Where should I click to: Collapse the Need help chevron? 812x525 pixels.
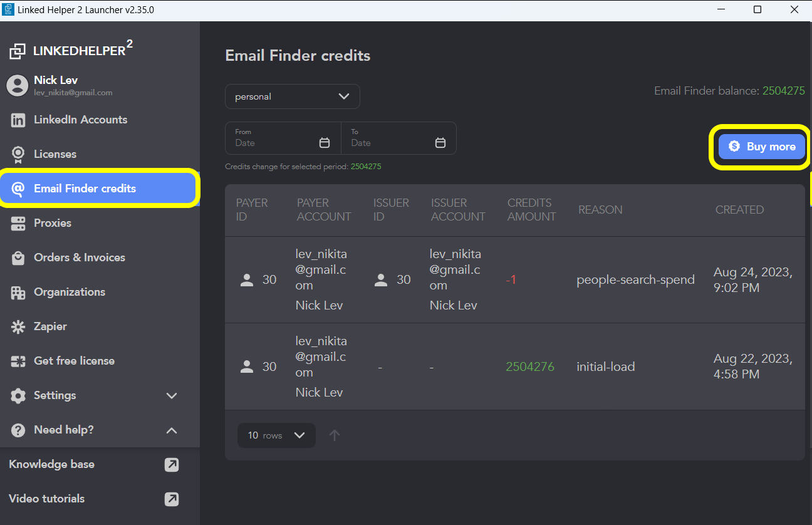pos(172,430)
